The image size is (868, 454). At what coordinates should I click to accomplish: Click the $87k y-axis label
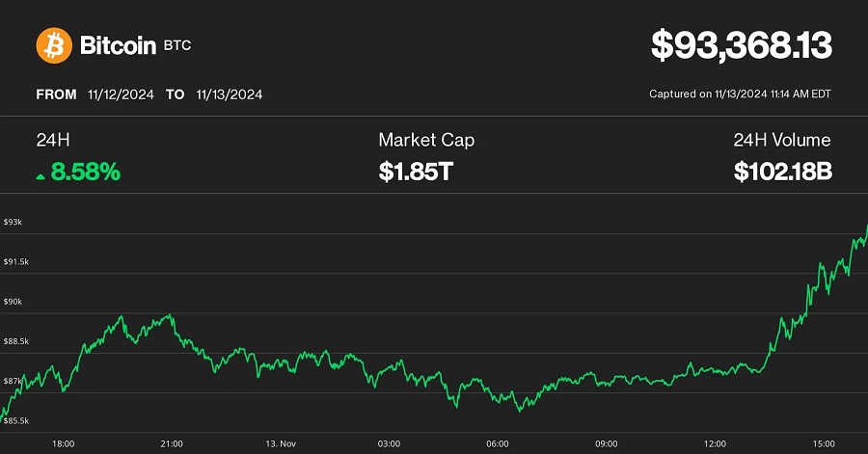pos(13,381)
